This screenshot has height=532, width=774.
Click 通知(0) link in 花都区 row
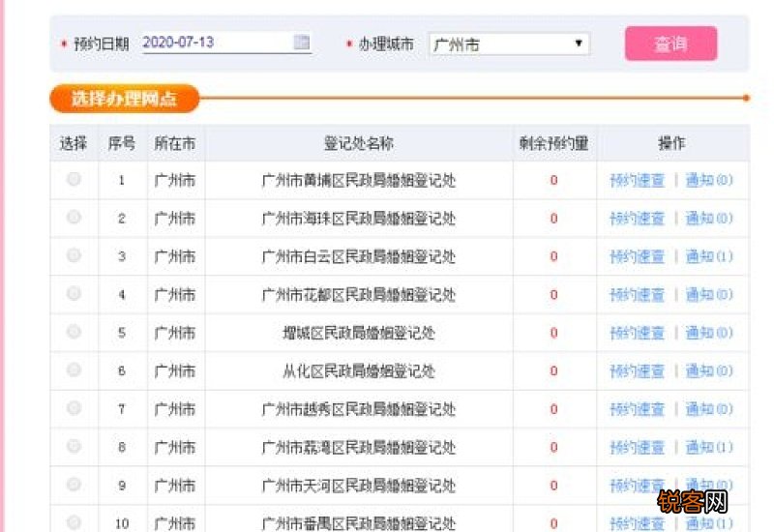point(709,295)
